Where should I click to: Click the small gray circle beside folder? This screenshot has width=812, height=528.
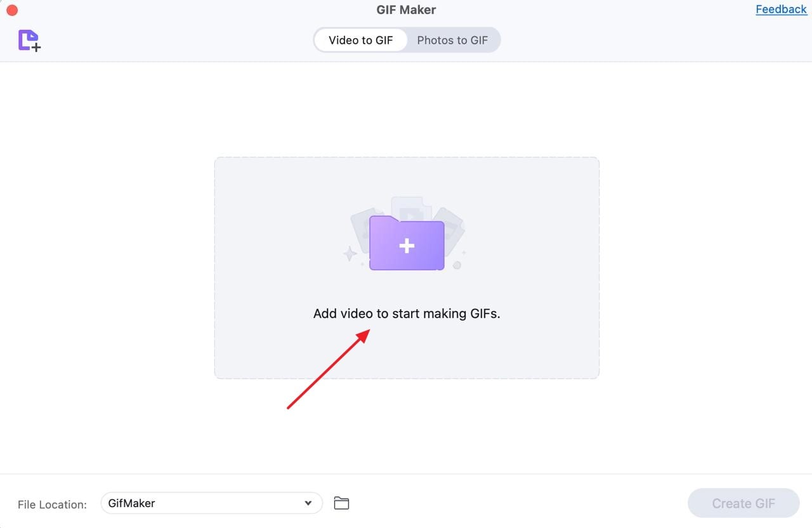pos(457,265)
